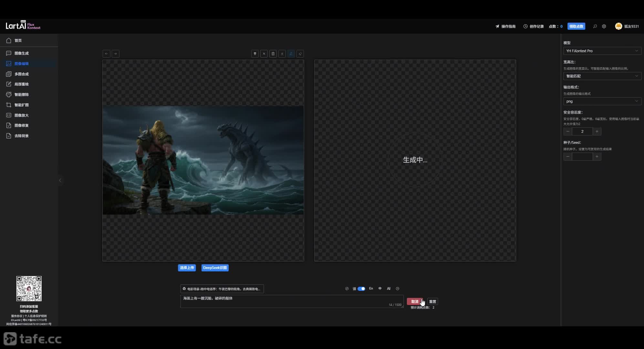
Task: Click the AI prompt enhance option
Action: pyautogui.click(x=389, y=289)
